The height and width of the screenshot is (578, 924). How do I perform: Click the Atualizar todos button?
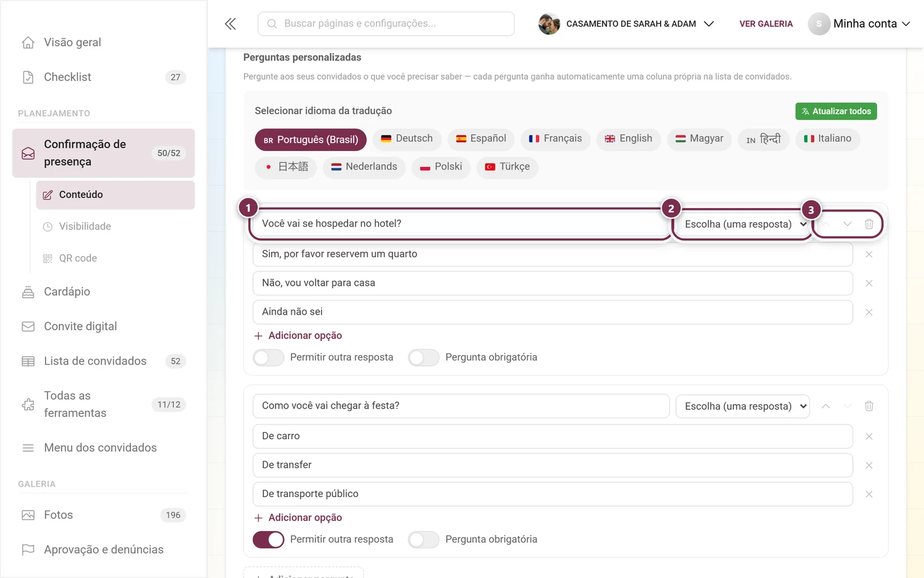[x=836, y=111]
